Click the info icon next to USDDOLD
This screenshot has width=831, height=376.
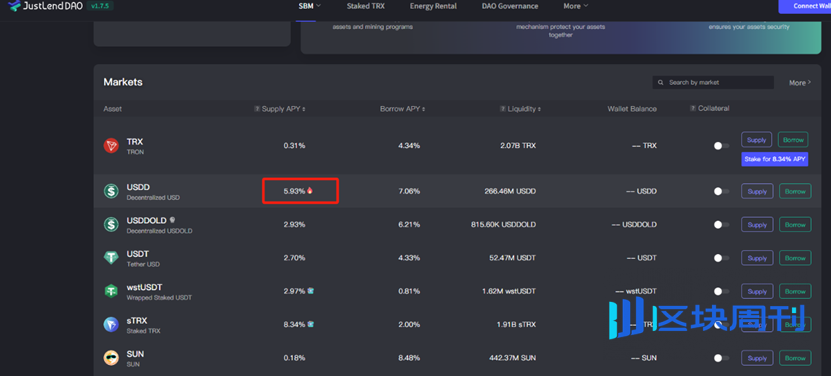click(x=172, y=220)
